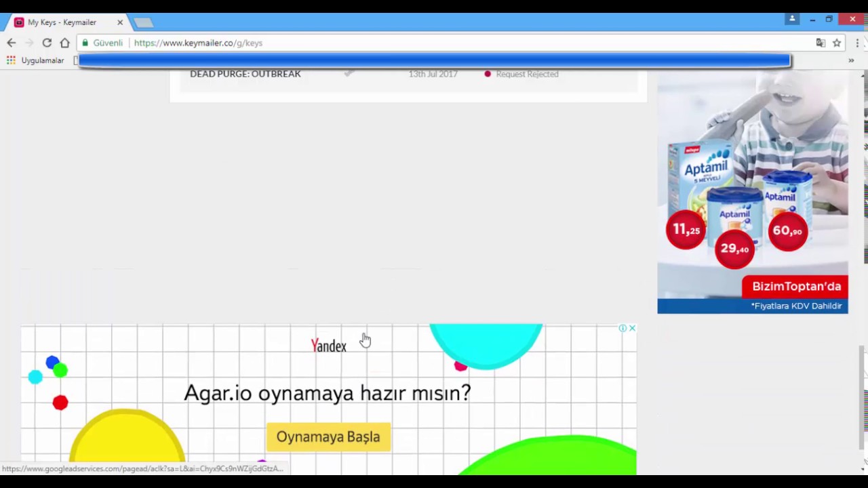Open the browser home page icon
This screenshot has width=868, height=488.
point(65,43)
